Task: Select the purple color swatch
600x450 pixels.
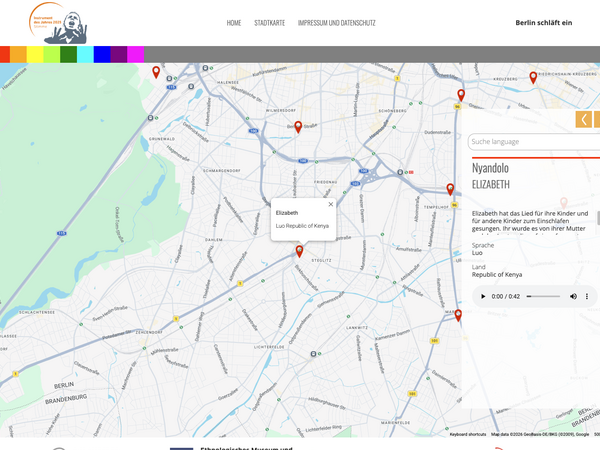Action: [119, 54]
